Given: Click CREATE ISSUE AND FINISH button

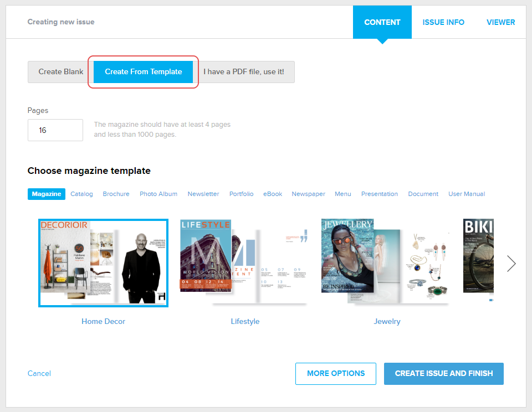Looking at the screenshot, I should pyautogui.click(x=443, y=374).
